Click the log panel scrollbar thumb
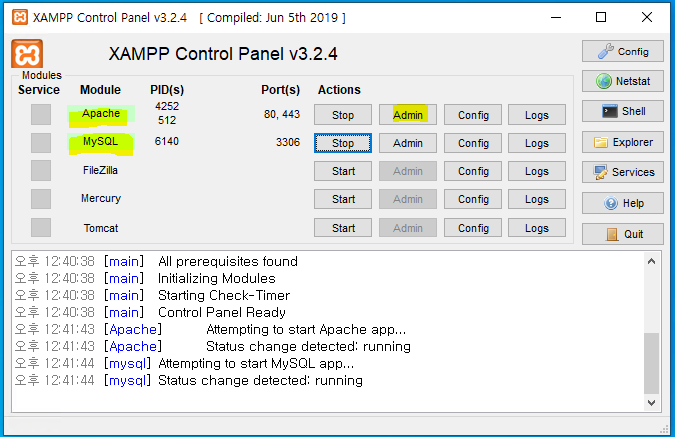 (x=651, y=363)
